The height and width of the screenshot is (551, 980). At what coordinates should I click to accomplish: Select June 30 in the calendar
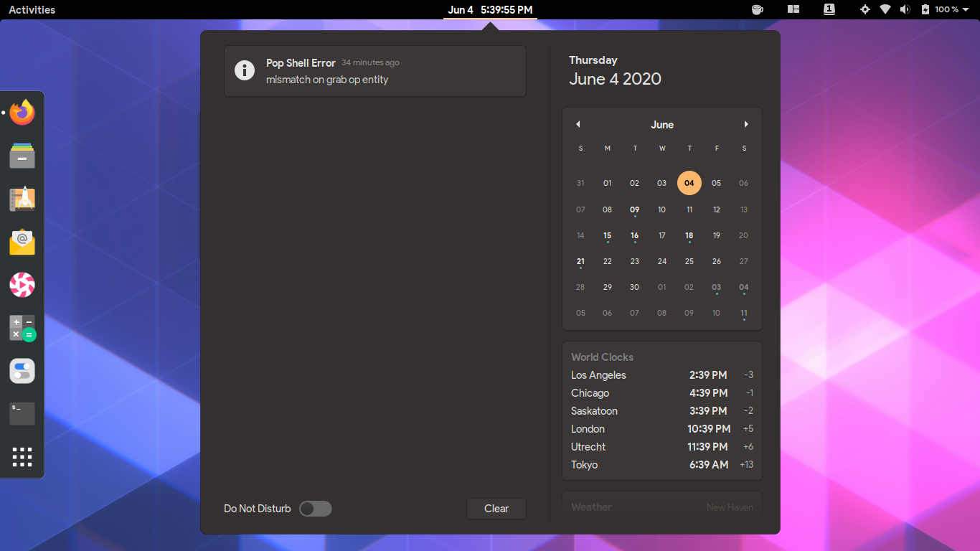click(x=635, y=287)
